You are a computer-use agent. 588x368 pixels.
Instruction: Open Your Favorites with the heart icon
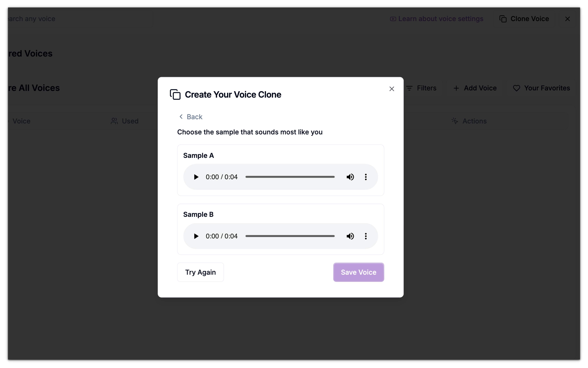coord(517,88)
